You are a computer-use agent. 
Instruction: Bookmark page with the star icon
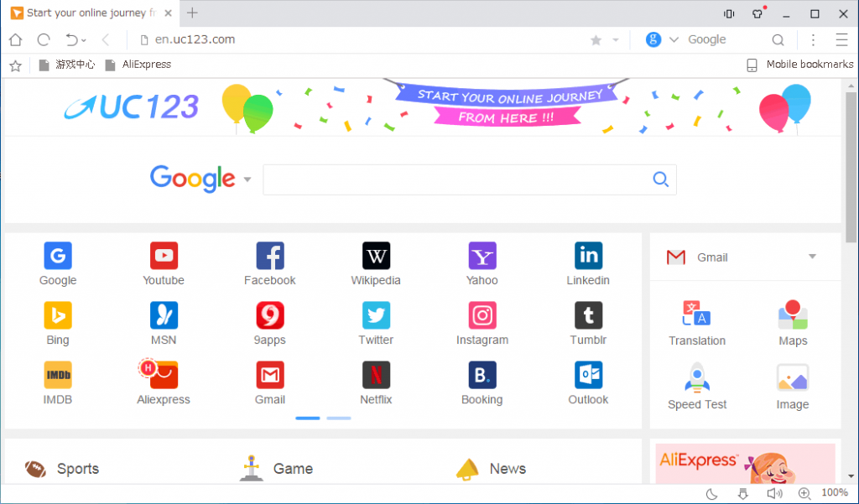[596, 39]
